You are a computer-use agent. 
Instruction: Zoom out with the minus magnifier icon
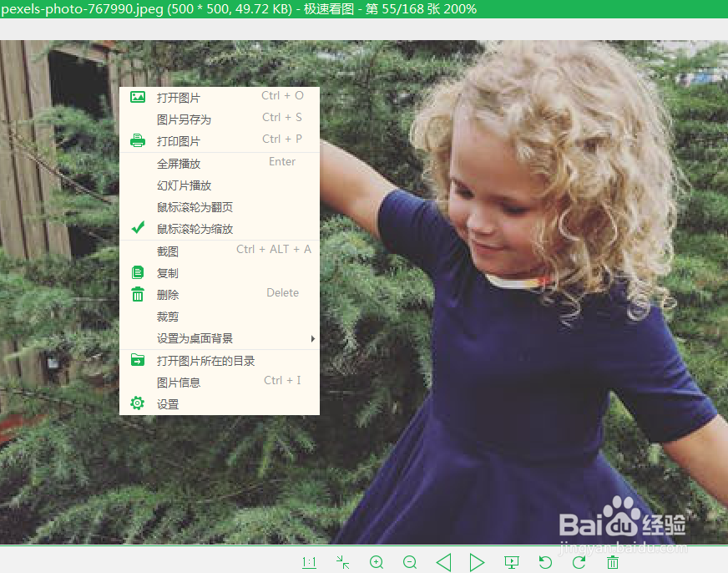(x=410, y=562)
